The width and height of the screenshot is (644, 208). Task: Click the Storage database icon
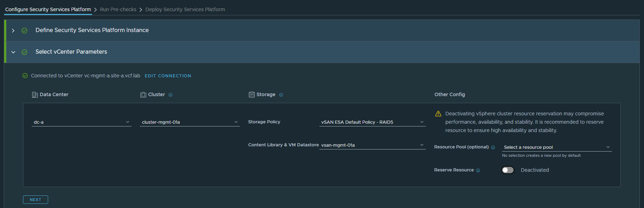click(x=251, y=95)
